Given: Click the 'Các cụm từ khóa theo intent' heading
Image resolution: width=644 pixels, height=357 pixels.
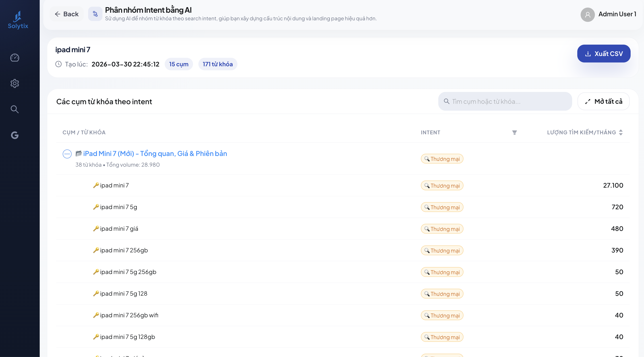Looking at the screenshot, I should (x=104, y=102).
